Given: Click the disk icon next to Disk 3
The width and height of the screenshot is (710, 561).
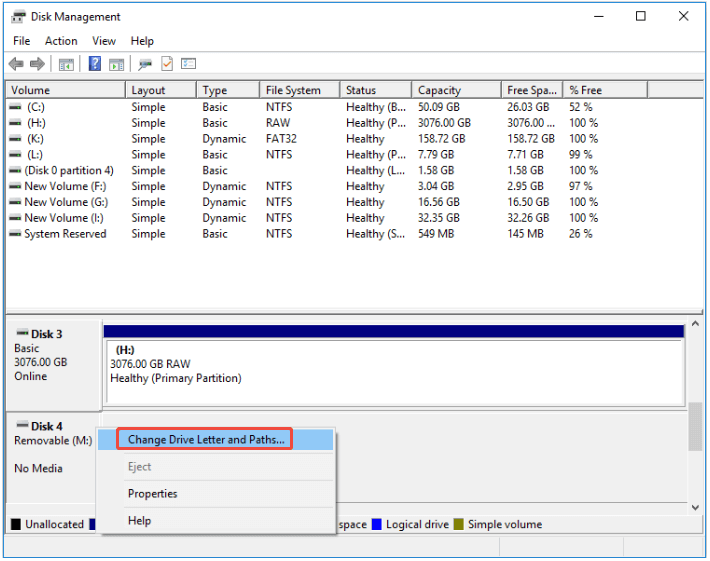Looking at the screenshot, I should tap(22, 333).
